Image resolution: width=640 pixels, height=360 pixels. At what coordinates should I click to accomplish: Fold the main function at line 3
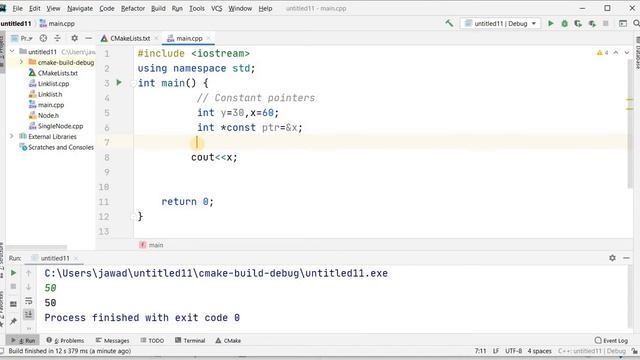133,83
